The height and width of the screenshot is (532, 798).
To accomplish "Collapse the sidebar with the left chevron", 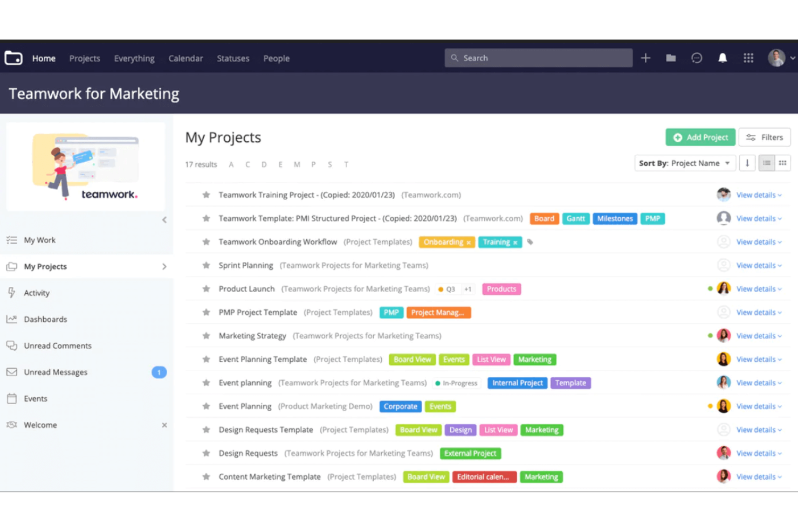I will (164, 220).
